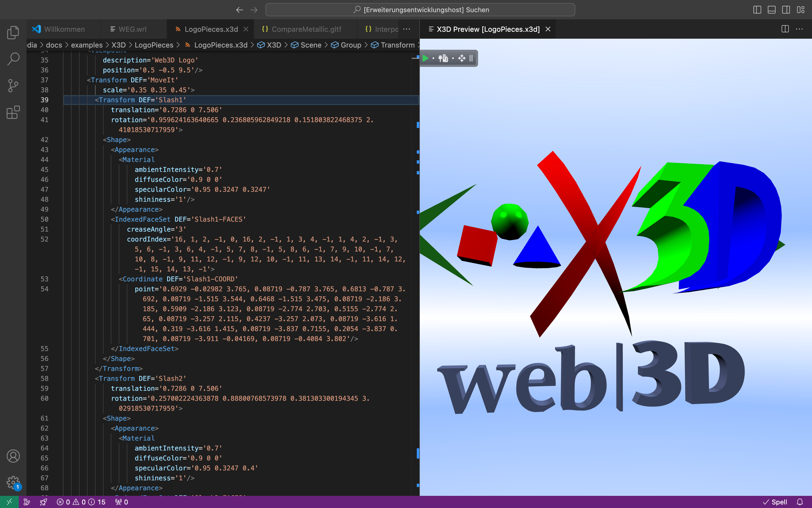Image resolution: width=812 pixels, height=508 pixels.
Task: Open the Extensions view
Action: [x=13, y=112]
